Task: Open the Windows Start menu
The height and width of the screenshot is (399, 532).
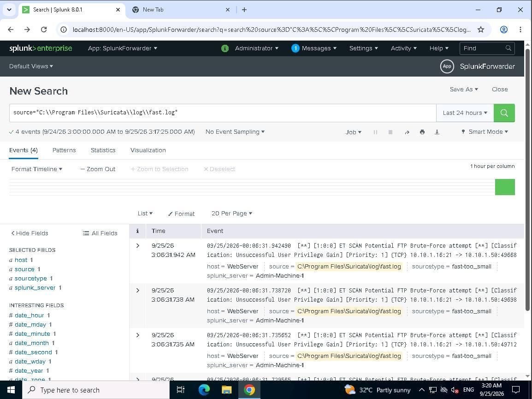Action: 11,390
